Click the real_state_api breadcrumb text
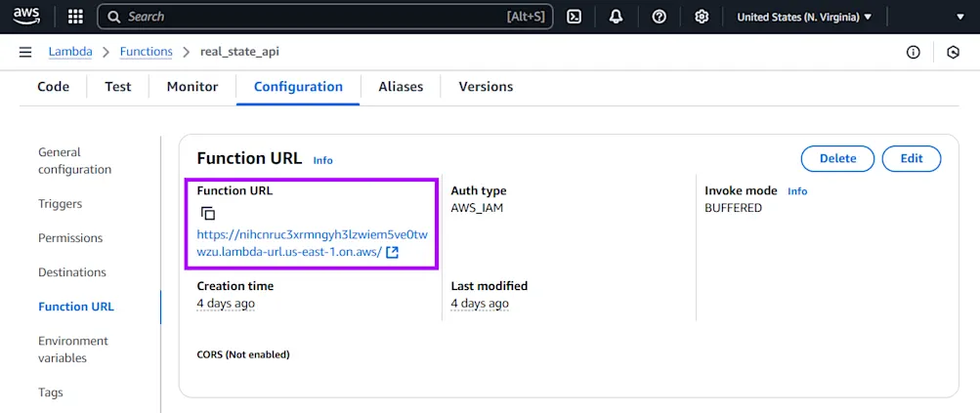The image size is (980, 413). 239,52
